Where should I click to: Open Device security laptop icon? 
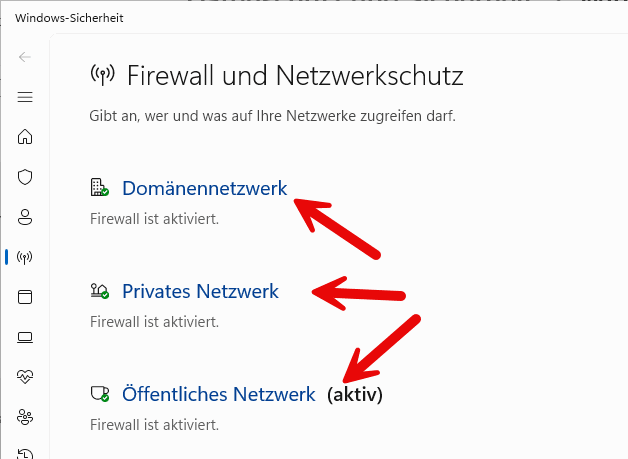(x=25, y=337)
